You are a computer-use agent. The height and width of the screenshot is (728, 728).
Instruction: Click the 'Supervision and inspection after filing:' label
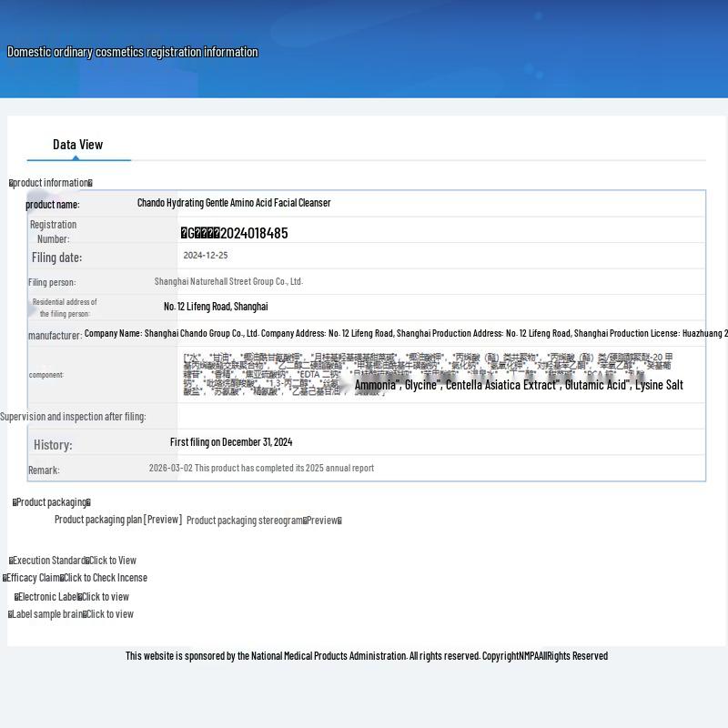73,417
